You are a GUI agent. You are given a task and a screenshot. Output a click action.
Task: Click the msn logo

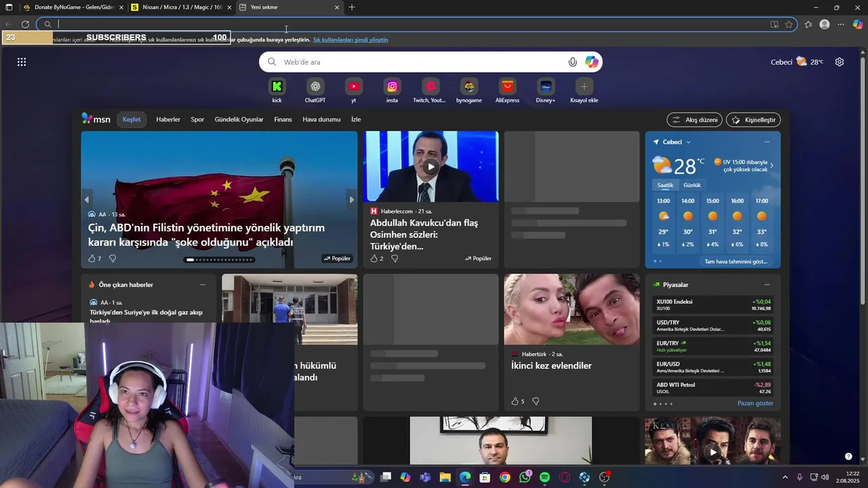tap(96, 119)
